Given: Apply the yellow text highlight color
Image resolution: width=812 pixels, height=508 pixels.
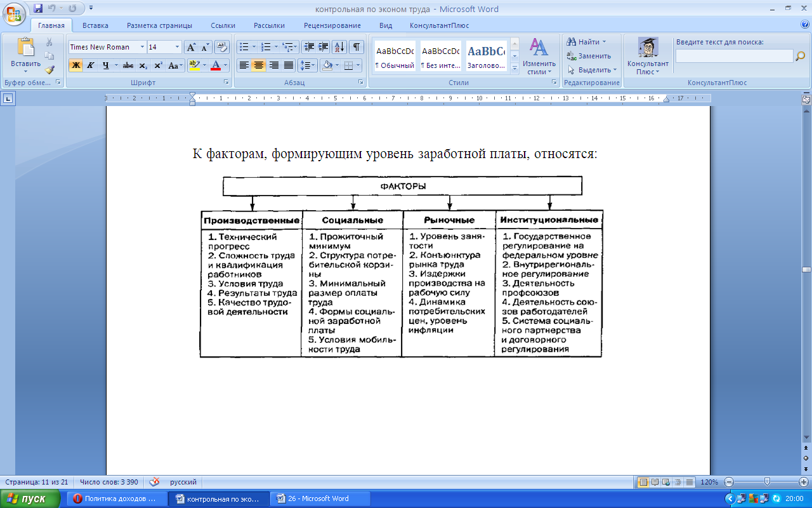Looking at the screenshot, I should pos(195,65).
